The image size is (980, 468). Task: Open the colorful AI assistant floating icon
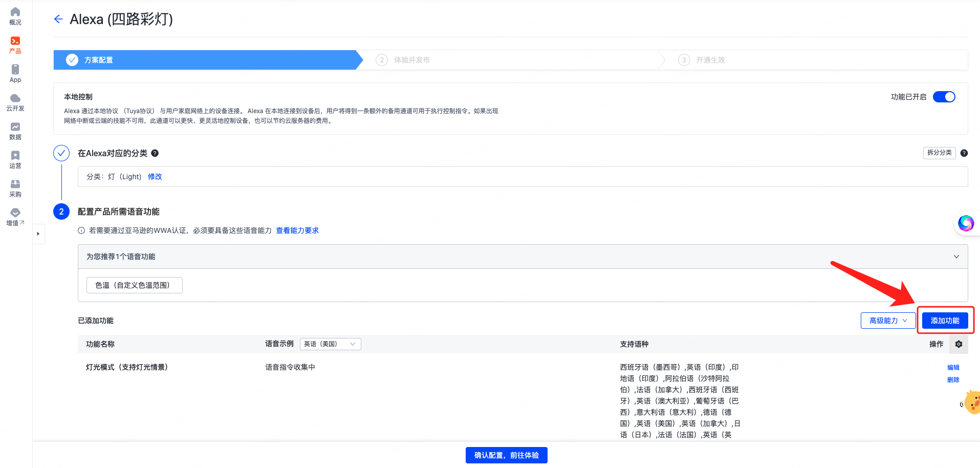click(966, 223)
